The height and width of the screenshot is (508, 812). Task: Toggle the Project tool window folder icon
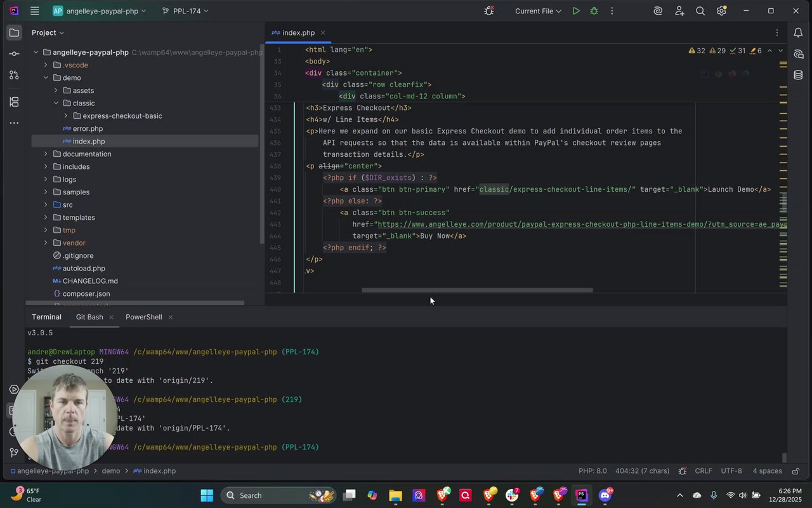pyautogui.click(x=14, y=32)
